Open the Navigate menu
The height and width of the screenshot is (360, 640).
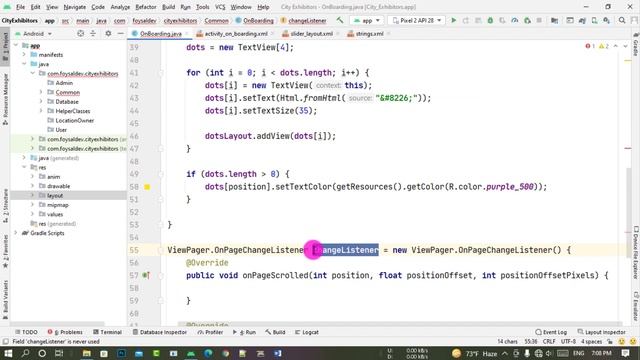[75, 7]
